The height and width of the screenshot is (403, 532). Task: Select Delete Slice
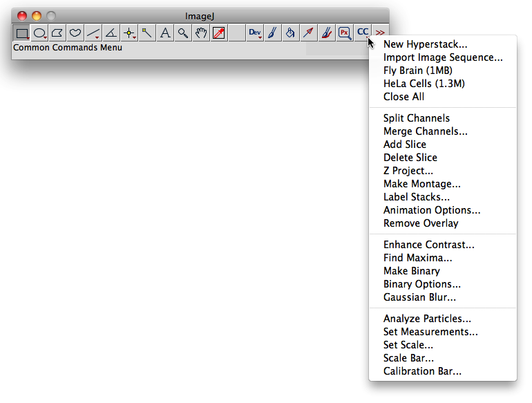tap(443, 158)
